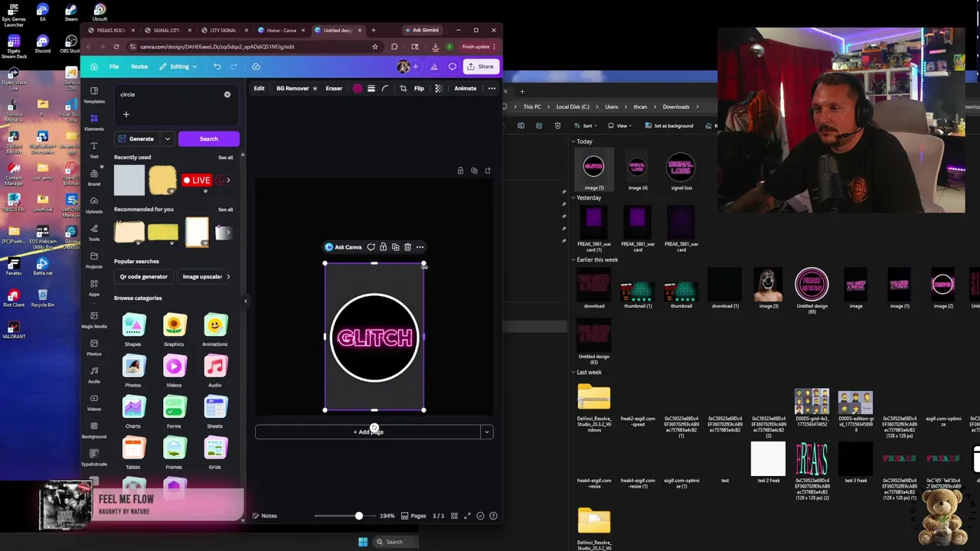Expand Generate options dropdown arrow
Viewport: 980px width, 551px height.
[x=167, y=139]
